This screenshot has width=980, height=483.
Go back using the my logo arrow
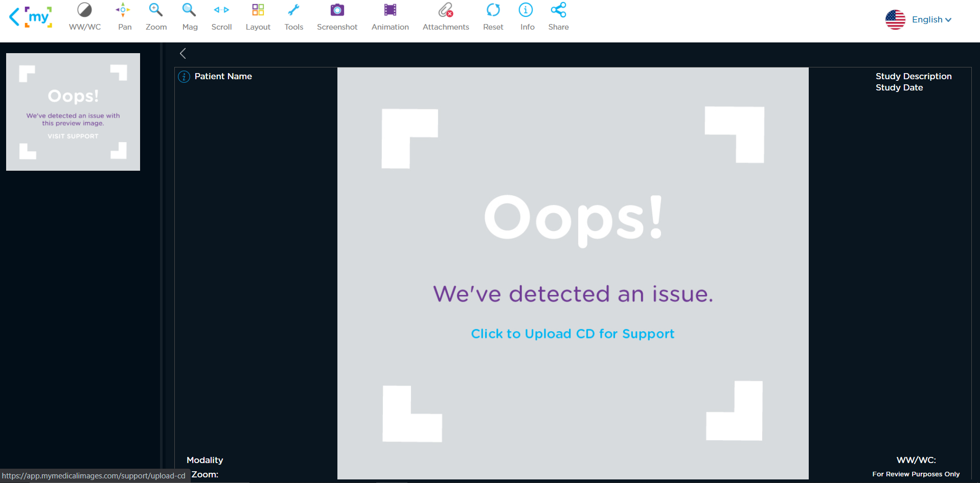[14, 17]
